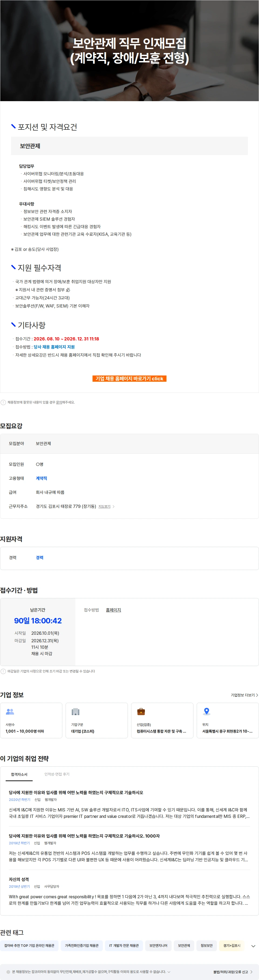Click the 90일 remaining time countdown
Viewport: 259px width, 980px height.
pyautogui.click(x=38, y=620)
